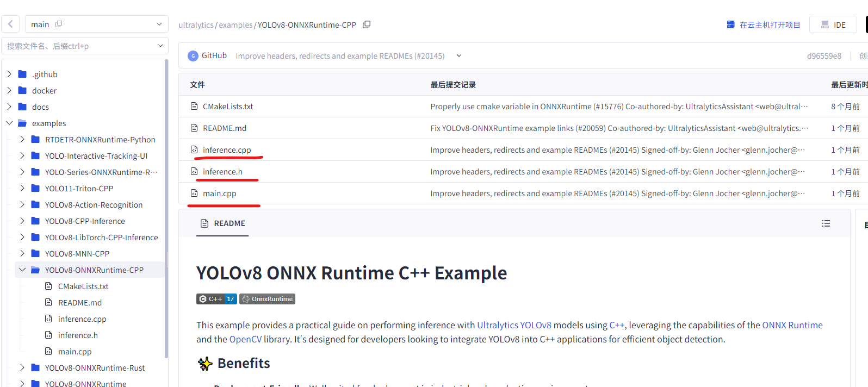The height and width of the screenshot is (387, 868).
Task: Open inference.h in file table
Action: pos(222,172)
